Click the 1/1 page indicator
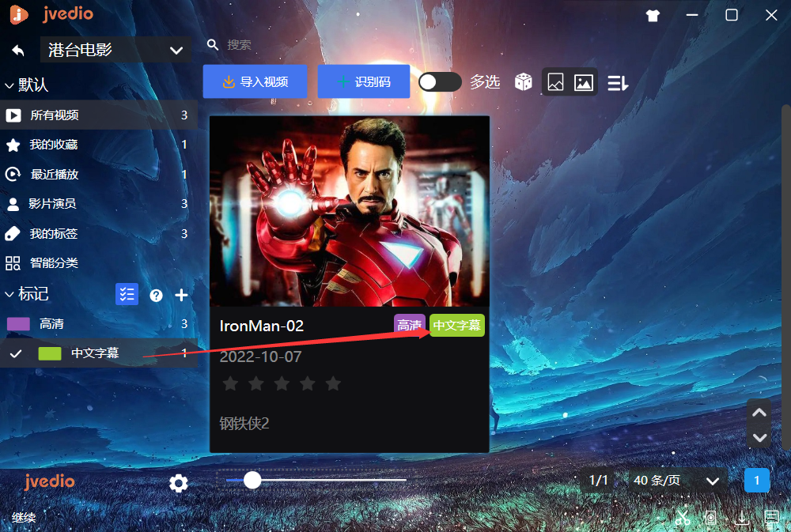 point(598,480)
